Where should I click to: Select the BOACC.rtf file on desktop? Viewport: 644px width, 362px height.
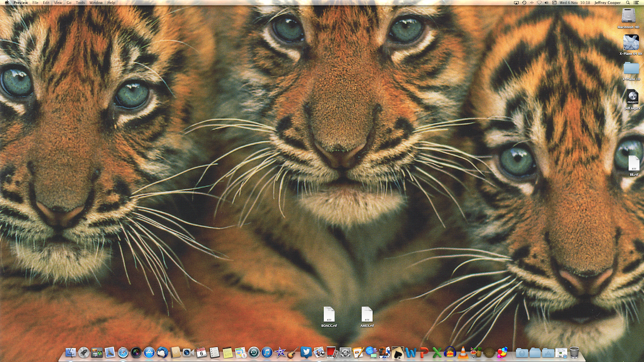coord(329,317)
